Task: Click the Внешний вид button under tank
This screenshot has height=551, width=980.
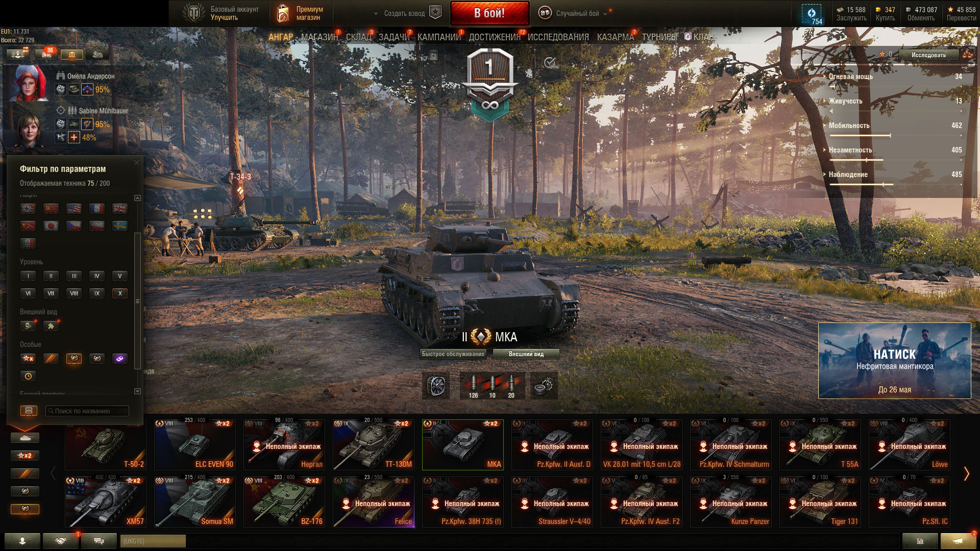Action: pyautogui.click(x=526, y=354)
